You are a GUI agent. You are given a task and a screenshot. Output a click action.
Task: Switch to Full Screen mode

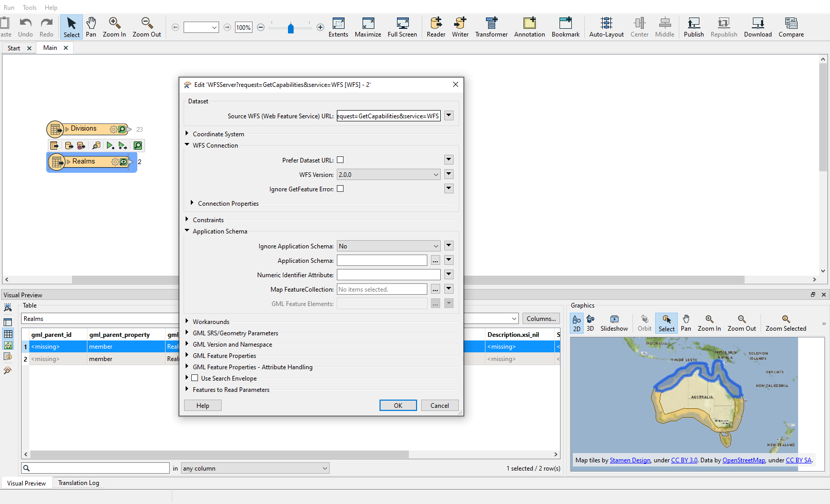[402, 27]
